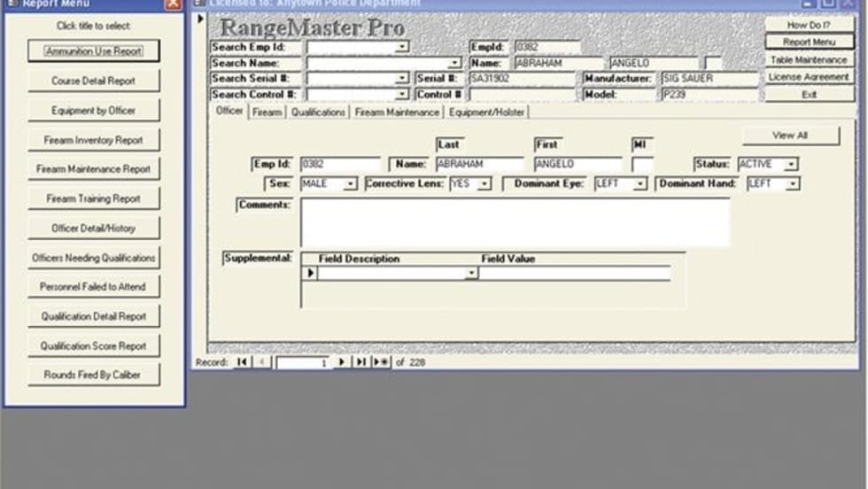Open the Corrective Lens dropdown
The height and width of the screenshot is (489, 868).
484,183
